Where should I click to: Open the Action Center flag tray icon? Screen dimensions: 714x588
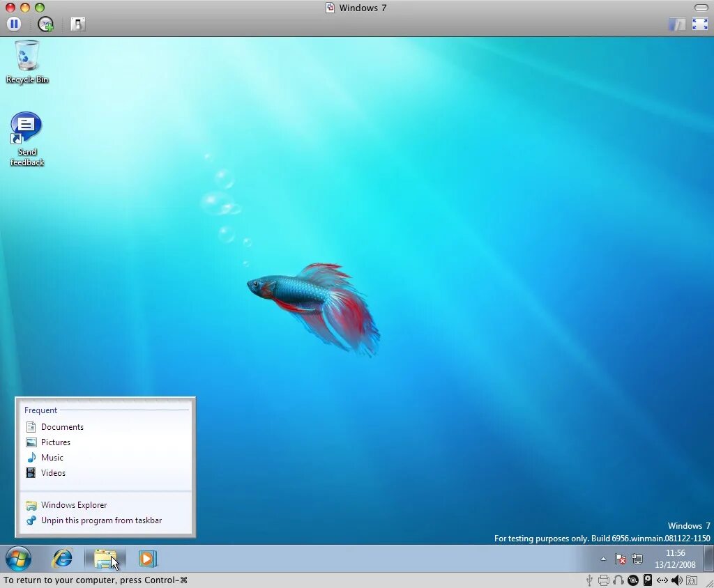click(x=620, y=559)
